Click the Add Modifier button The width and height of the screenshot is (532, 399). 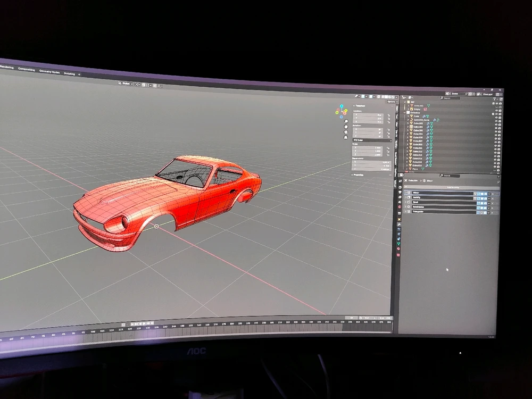point(452,188)
